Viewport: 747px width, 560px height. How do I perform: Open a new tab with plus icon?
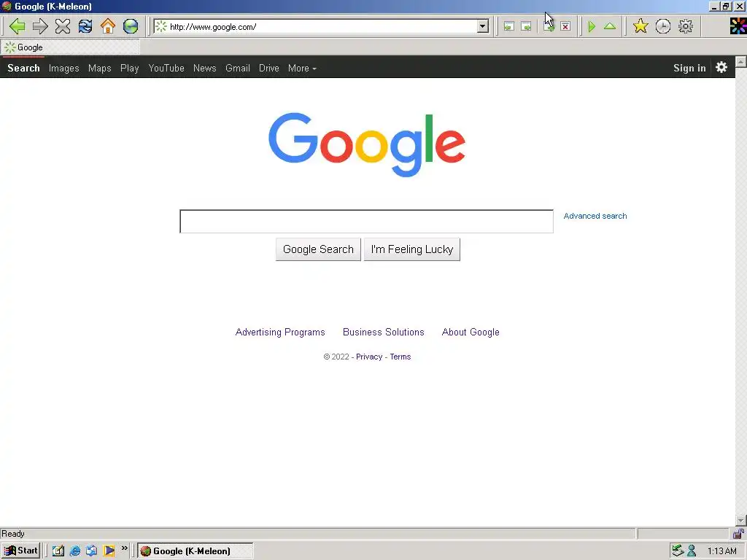(549, 27)
